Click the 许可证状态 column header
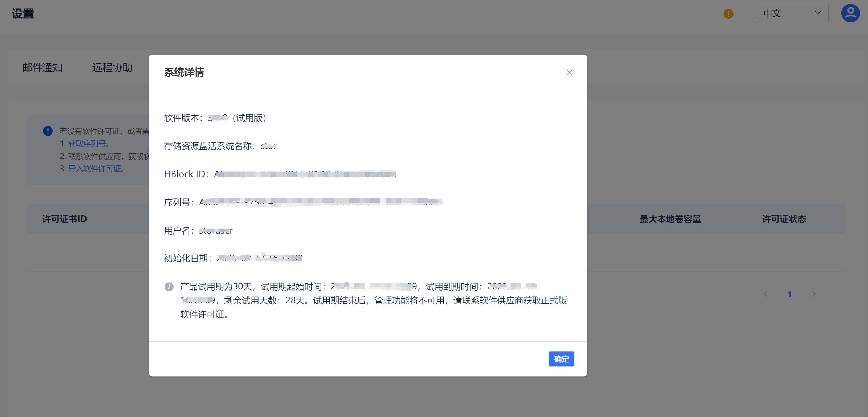 pos(784,219)
